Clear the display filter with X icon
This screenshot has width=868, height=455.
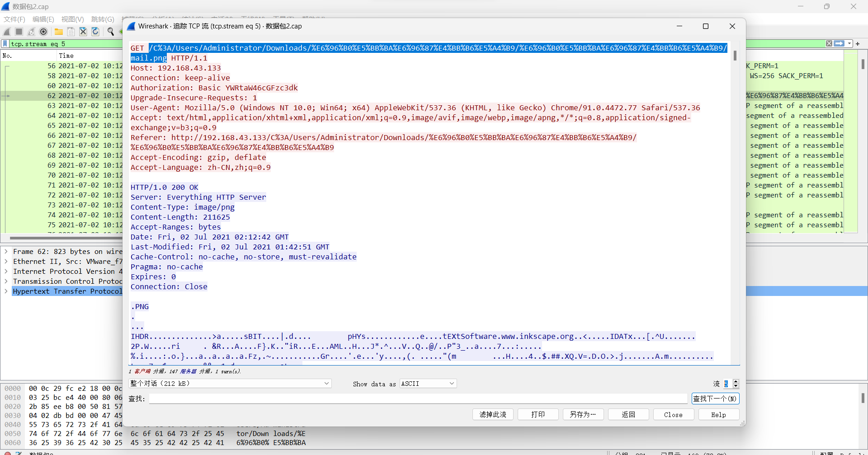click(x=829, y=43)
